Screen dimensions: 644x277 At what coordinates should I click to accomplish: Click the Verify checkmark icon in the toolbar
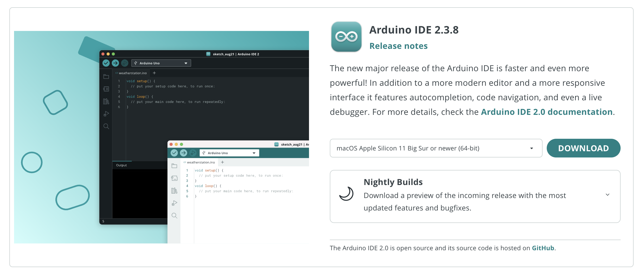pos(106,63)
